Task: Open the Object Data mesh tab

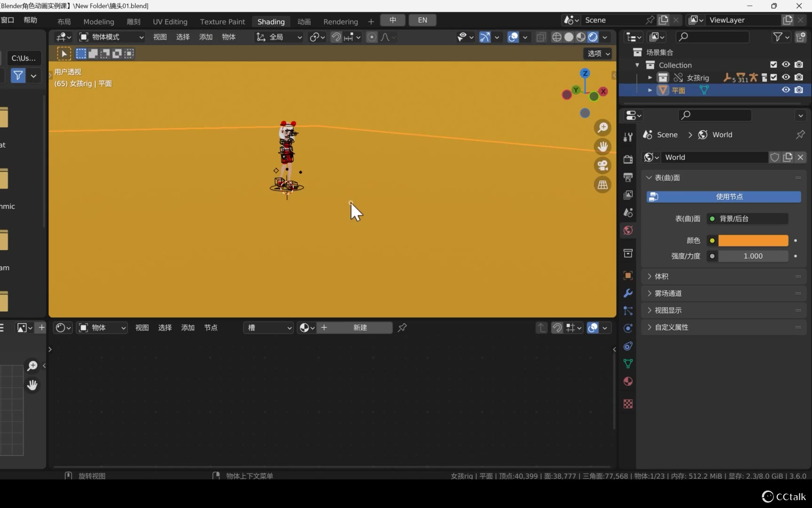Action: point(628,364)
